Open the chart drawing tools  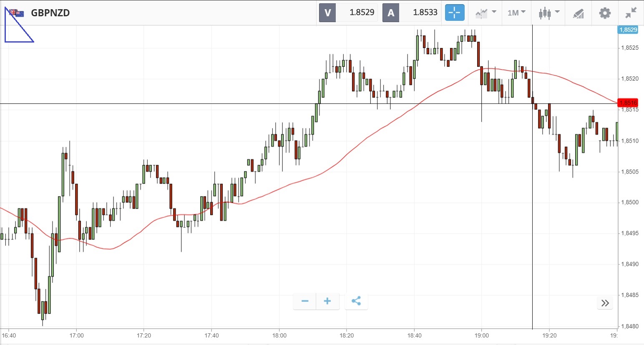[x=578, y=13]
